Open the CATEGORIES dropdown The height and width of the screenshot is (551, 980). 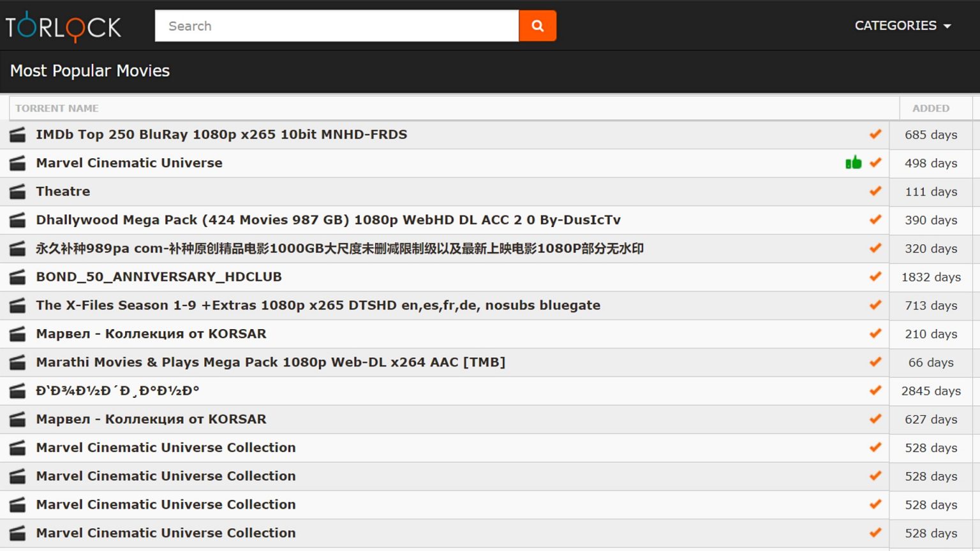coord(896,26)
